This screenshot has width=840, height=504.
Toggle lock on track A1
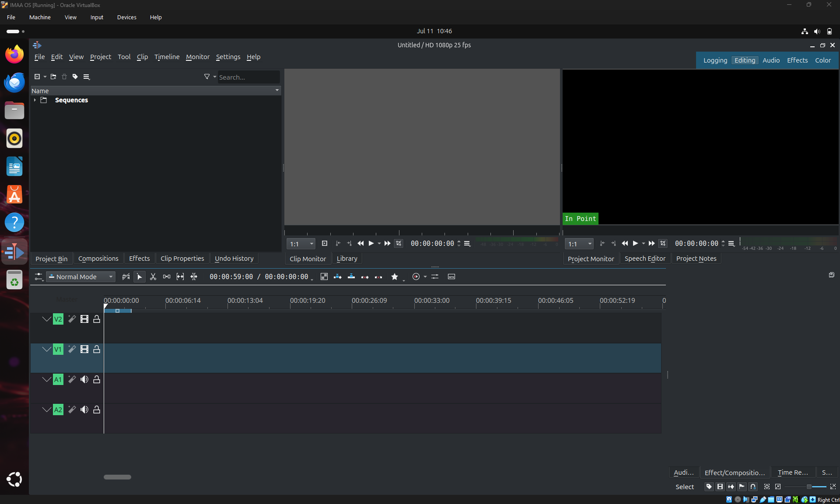[97, 379]
